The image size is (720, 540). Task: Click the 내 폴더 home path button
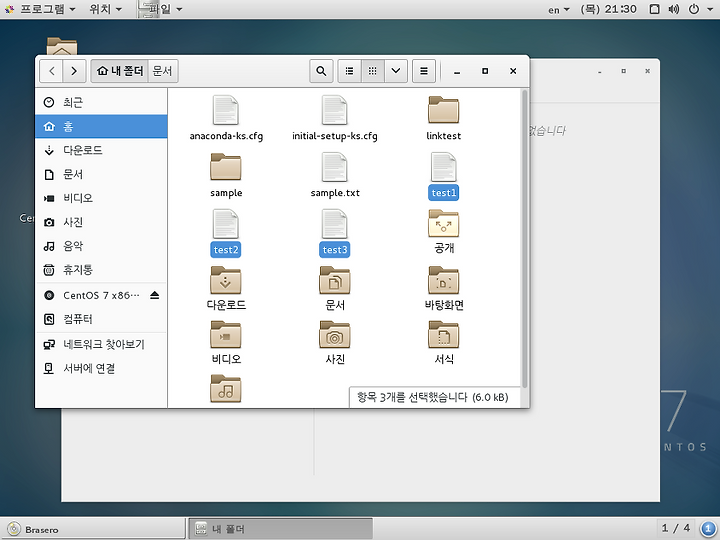120,71
